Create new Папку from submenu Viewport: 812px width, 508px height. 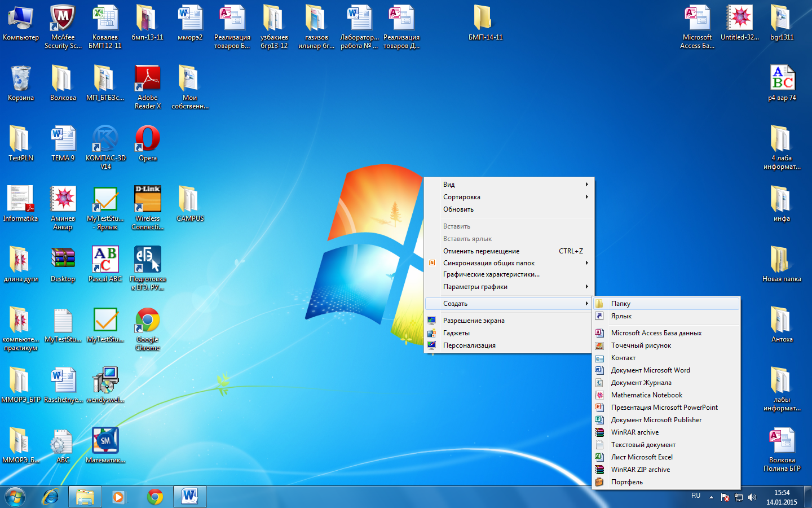pyautogui.click(x=666, y=304)
